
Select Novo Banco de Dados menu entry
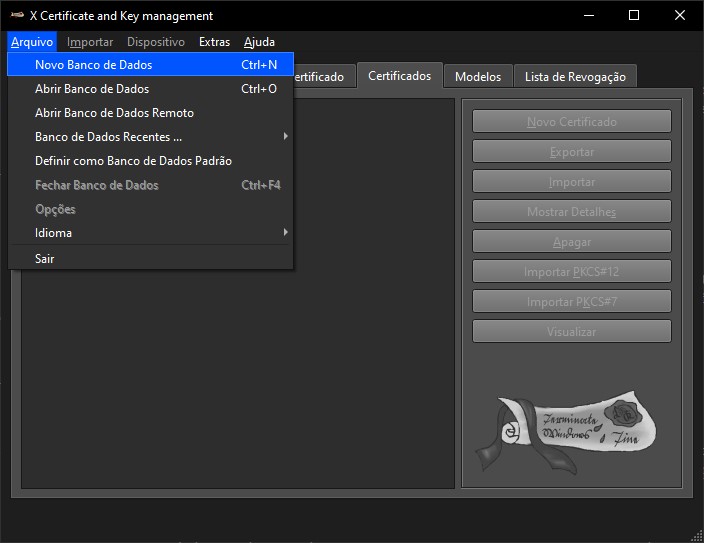[94, 65]
